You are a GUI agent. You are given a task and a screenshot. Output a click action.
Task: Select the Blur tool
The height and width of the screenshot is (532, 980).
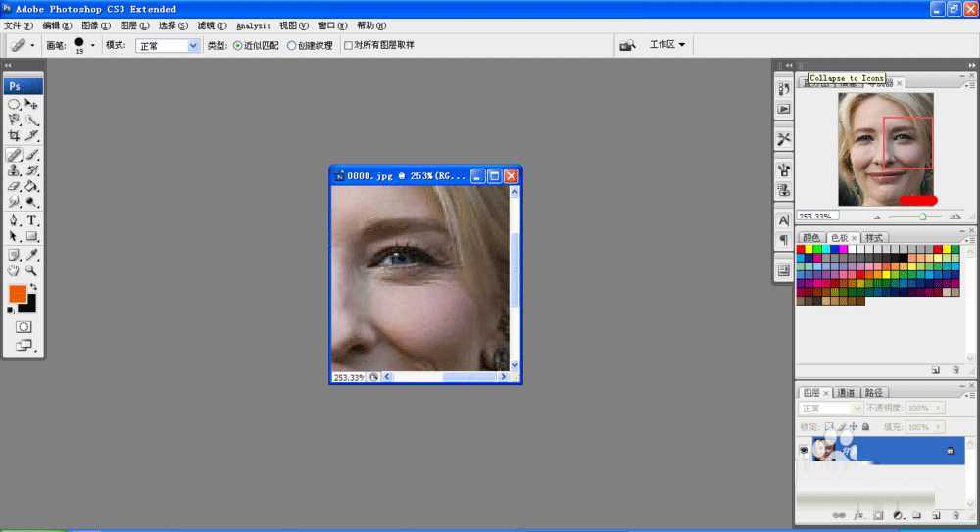coord(14,201)
